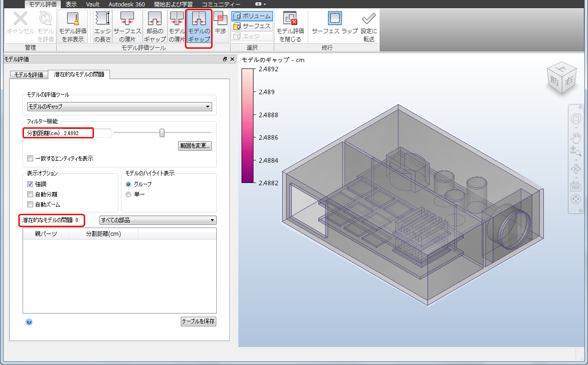588x365 pixels.
Task: Select the モデルのギャップ tool
Action: click(199, 26)
